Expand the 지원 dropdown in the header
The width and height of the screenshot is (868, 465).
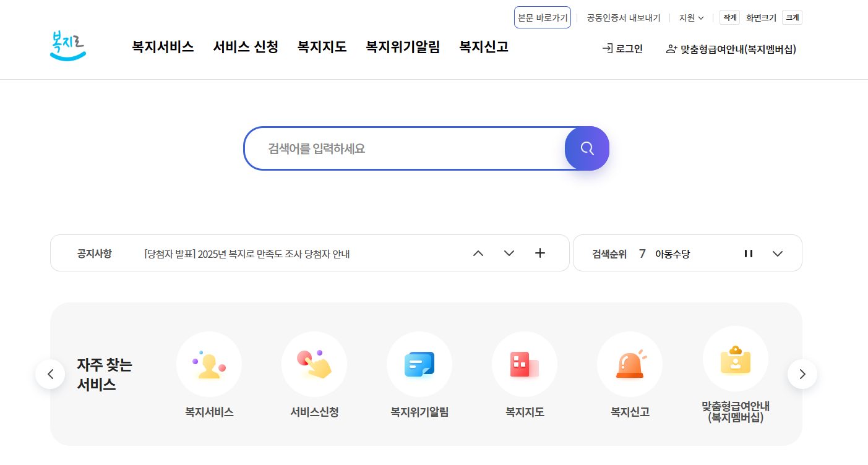click(x=690, y=17)
